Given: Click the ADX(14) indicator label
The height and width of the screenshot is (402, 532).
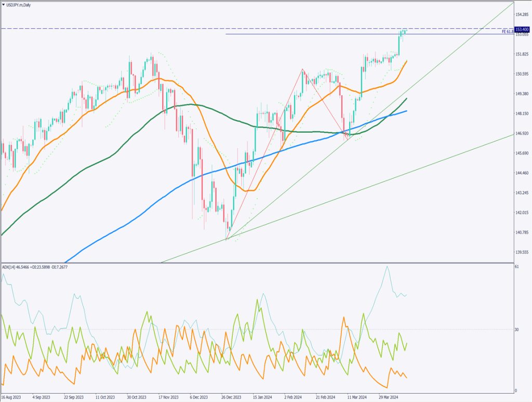Looking at the screenshot, I should [x=9, y=267].
